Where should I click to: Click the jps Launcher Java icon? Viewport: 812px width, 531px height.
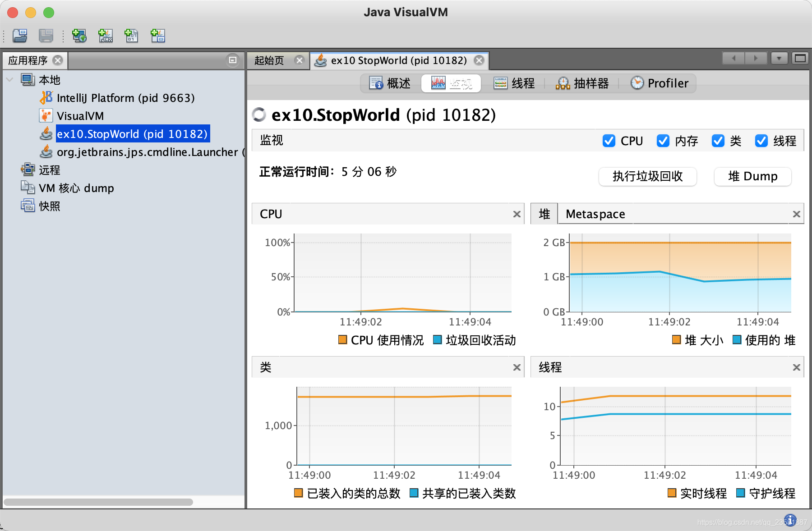[46, 152]
